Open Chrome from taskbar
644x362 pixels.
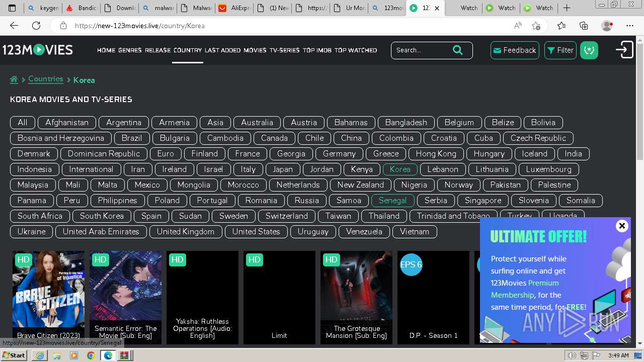point(91,355)
